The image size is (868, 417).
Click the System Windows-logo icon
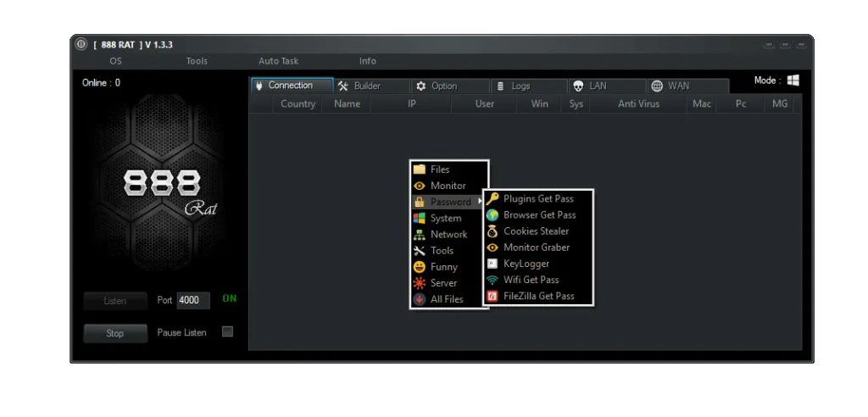point(419,218)
